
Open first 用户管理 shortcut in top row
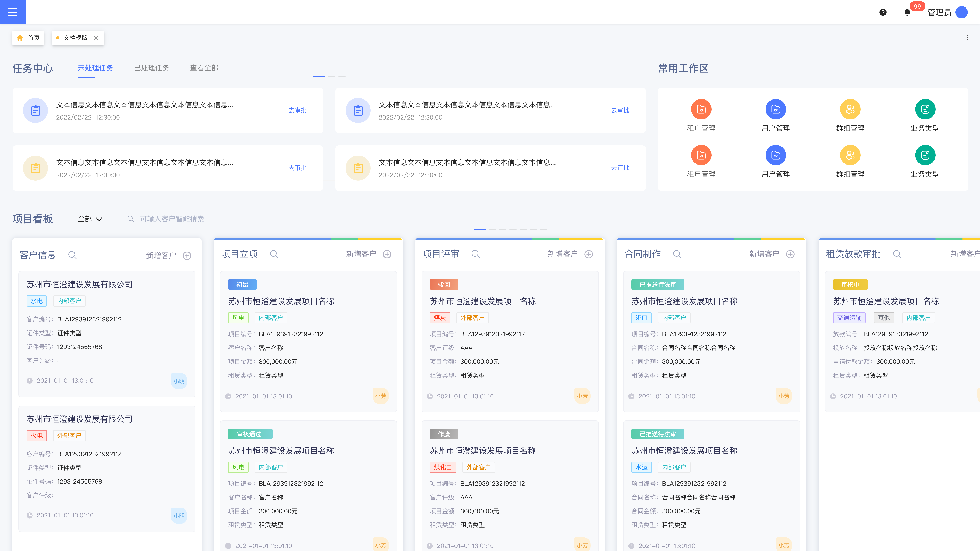(x=776, y=110)
